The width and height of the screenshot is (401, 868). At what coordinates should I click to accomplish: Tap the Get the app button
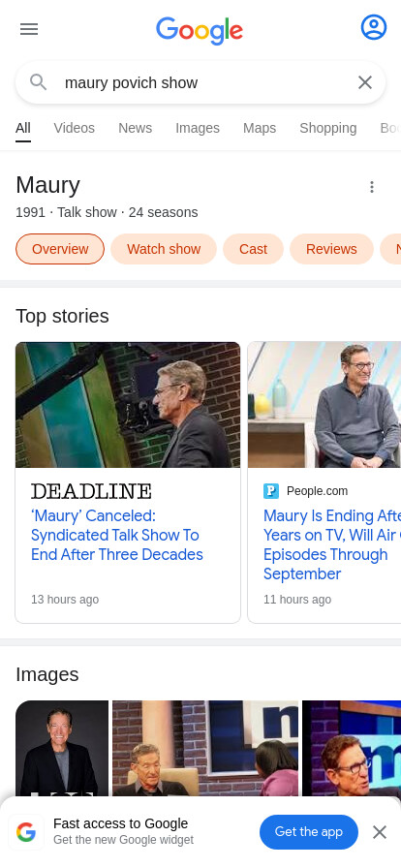coord(309,832)
